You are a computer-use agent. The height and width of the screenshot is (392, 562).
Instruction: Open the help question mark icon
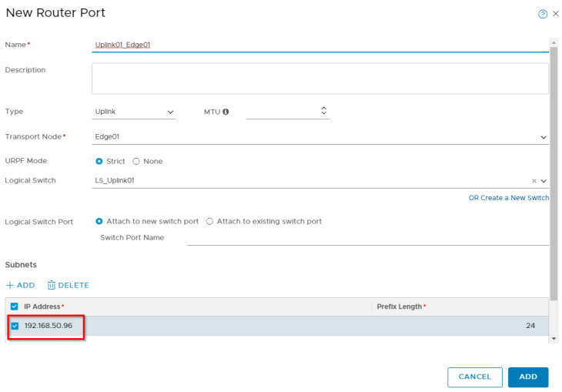click(543, 14)
